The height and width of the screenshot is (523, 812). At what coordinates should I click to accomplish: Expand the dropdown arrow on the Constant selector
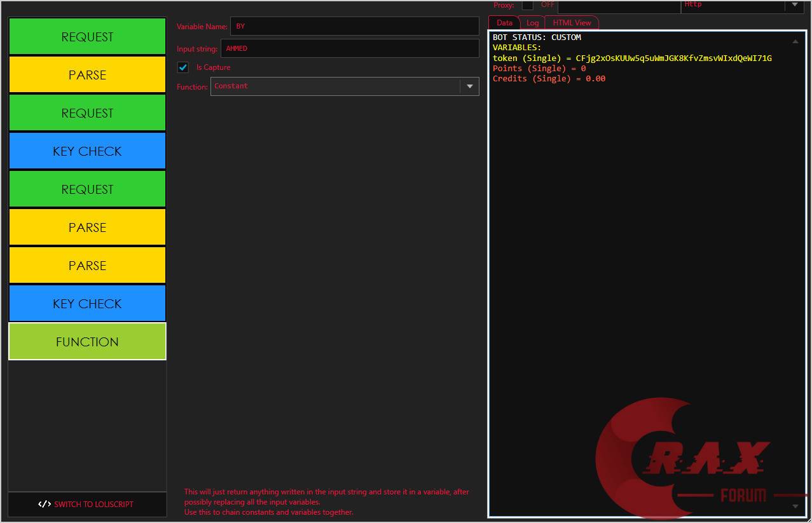coord(470,86)
